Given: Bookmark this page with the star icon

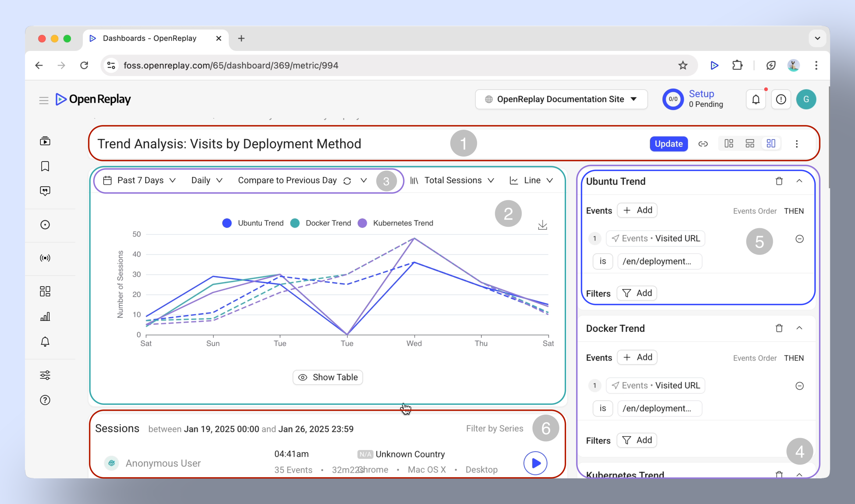Looking at the screenshot, I should 683,65.
